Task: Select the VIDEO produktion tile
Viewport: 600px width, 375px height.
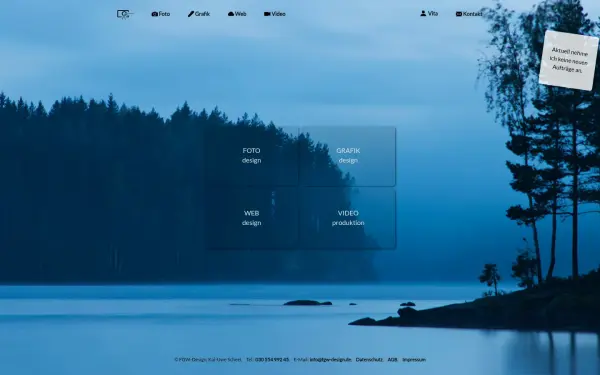Action: click(x=348, y=218)
